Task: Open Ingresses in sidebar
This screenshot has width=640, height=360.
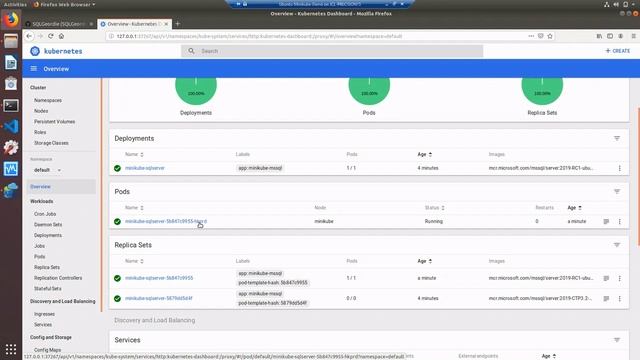Action: (x=44, y=314)
